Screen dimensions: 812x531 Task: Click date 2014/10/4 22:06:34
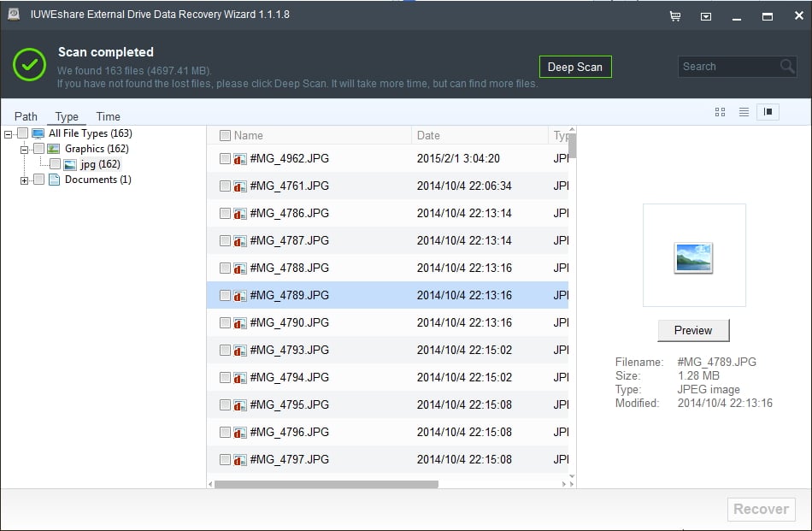click(x=464, y=186)
